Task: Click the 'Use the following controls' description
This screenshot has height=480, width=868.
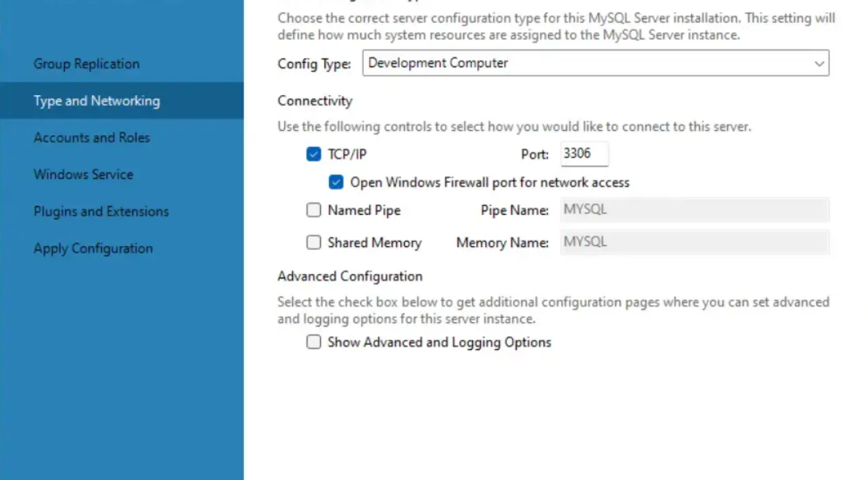Action: coord(514,127)
